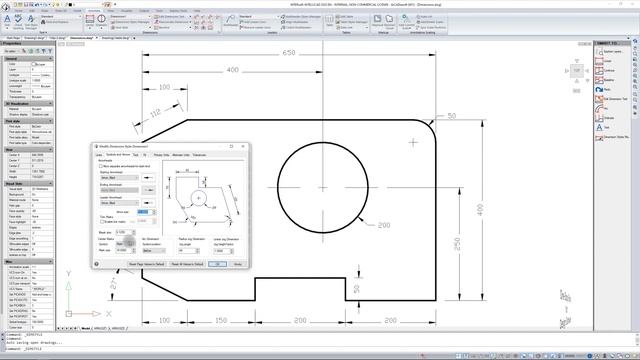Click the Add/Delete Scales tool
Image resolution: width=640 pixels, height=360 pixels.
430,22
